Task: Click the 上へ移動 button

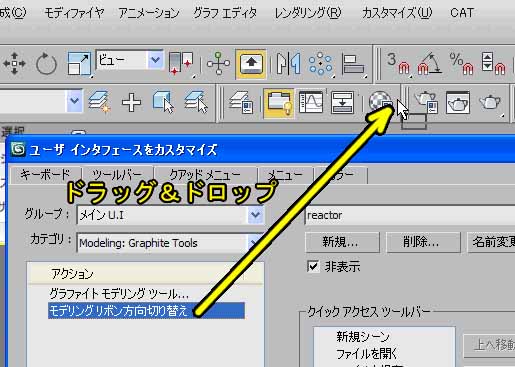Action: 489,345
